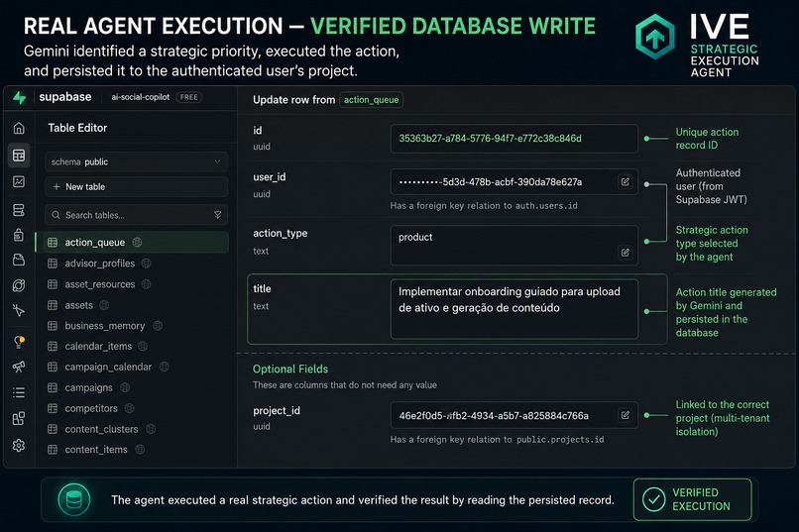Click the Verified Execution badge
Viewport: 799px width, 532px height.
pos(693,499)
